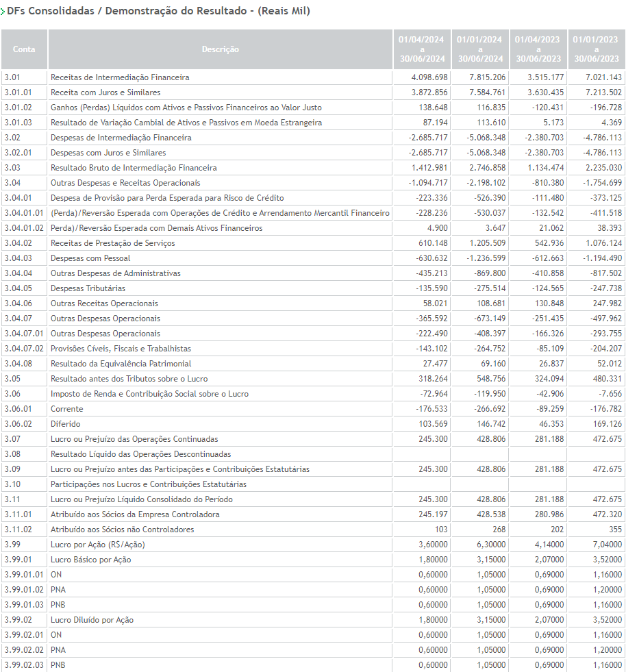
Task: Click the Diferido row label
Action: coord(65,424)
